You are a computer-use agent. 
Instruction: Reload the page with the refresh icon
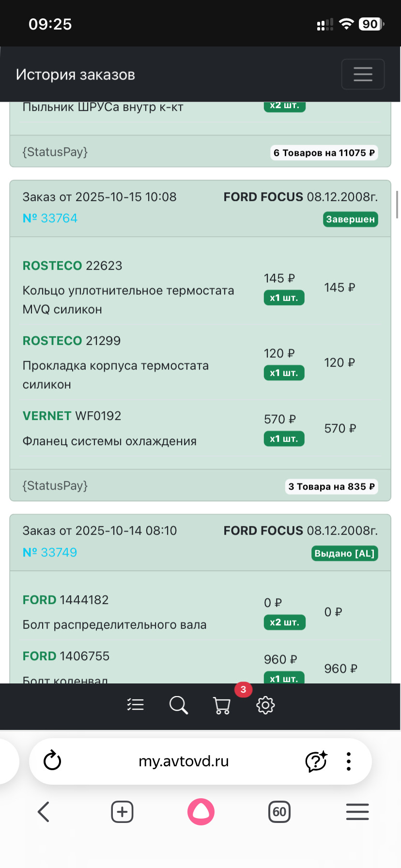coord(52,761)
